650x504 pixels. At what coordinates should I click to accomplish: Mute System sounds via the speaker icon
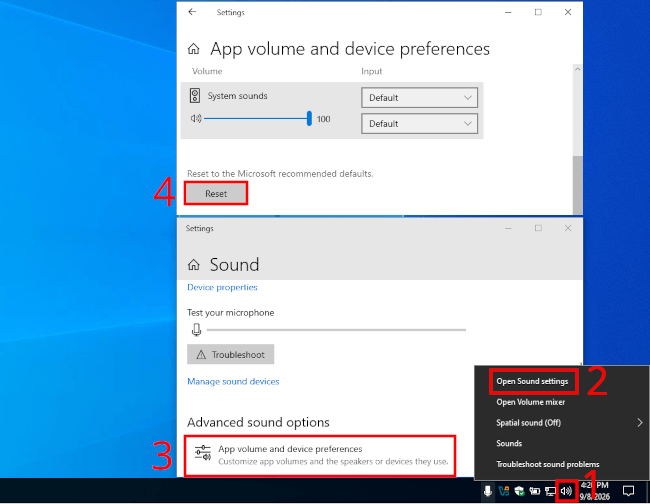[x=196, y=119]
